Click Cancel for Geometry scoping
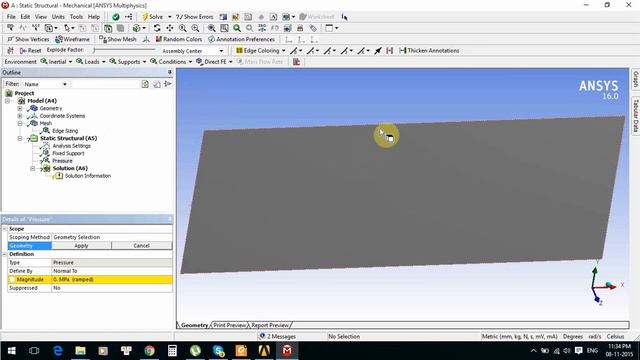The height and width of the screenshot is (360, 640). (x=141, y=246)
